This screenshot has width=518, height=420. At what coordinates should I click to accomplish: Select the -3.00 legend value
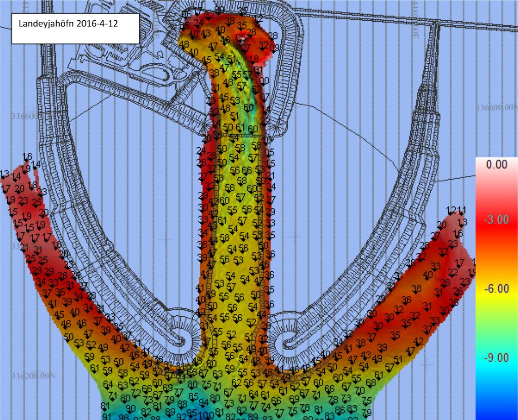click(496, 219)
